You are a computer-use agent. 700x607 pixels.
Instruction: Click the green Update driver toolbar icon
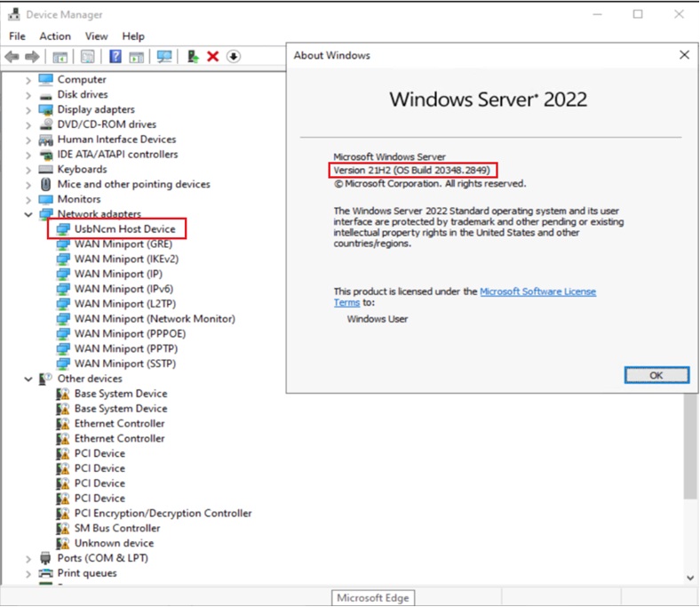193,57
